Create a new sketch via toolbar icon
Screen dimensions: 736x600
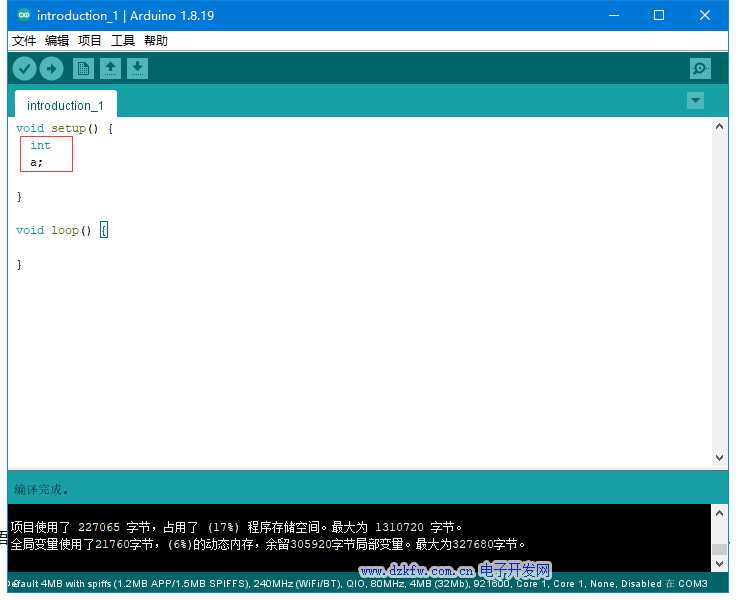84,69
